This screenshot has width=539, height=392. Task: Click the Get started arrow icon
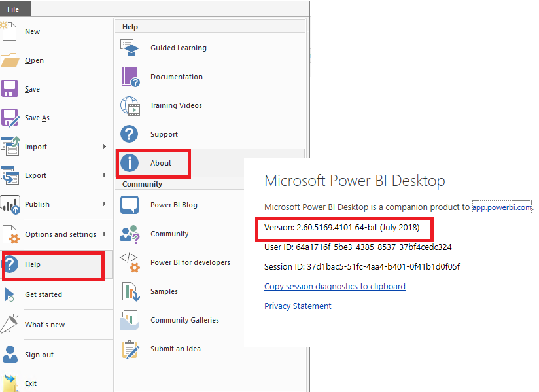click(9, 294)
